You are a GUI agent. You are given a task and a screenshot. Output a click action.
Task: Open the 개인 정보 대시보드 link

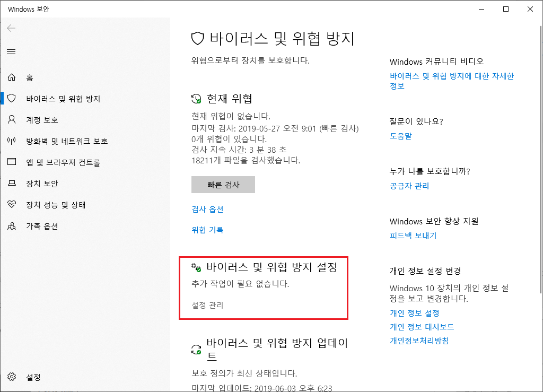pyautogui.click(x=422, y=327)
